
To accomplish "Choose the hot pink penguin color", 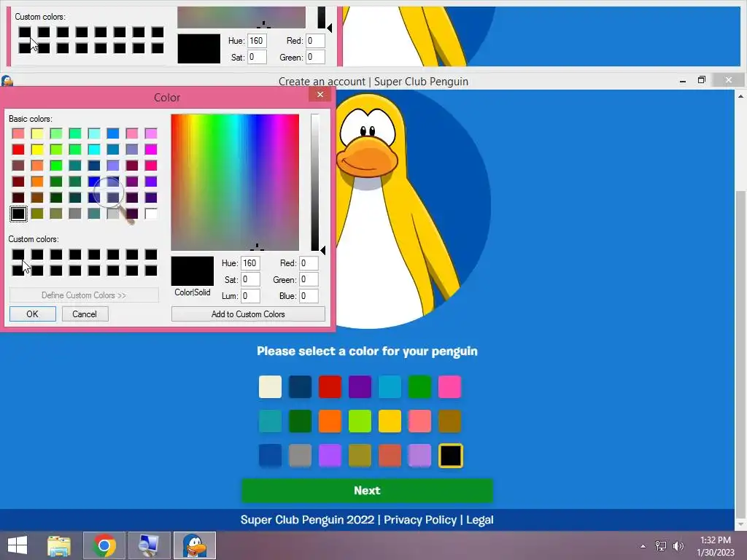I will pos(449,386).
